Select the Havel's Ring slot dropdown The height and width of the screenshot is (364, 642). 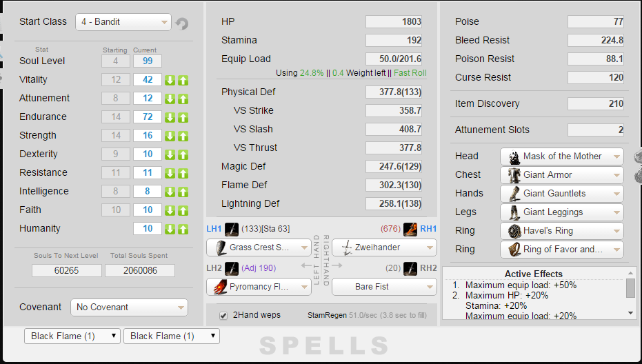[561, 231]
